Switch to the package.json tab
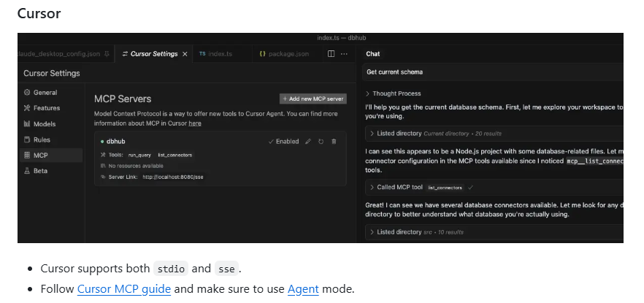Screen dimensions: 644x303 coord(285,54)
